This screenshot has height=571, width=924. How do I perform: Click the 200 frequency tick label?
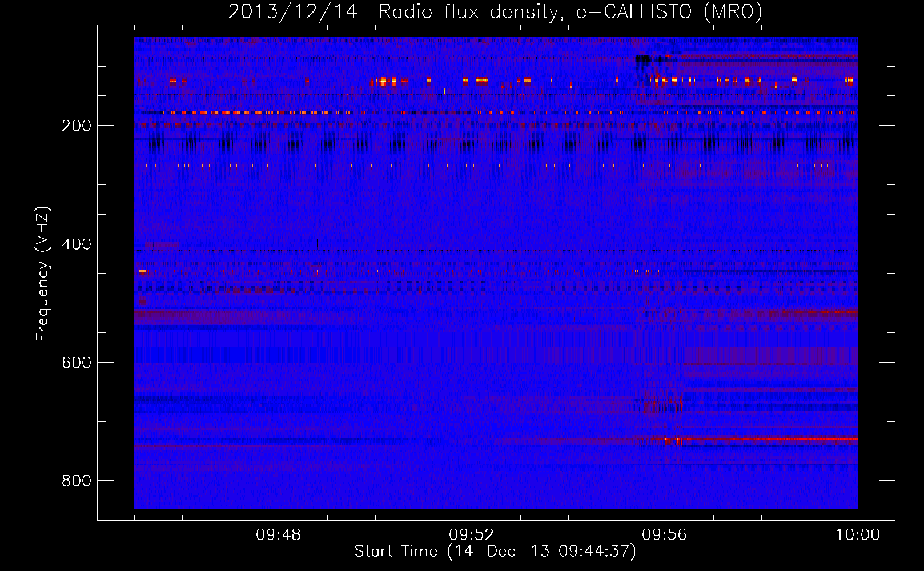(x=77, y=126)
